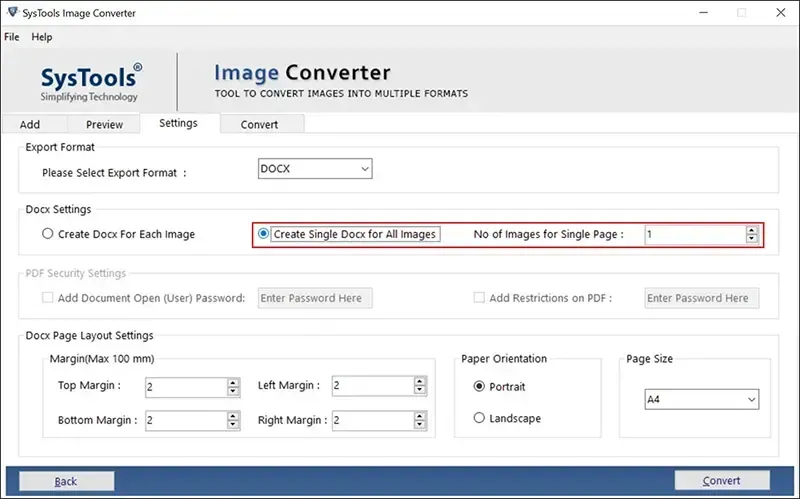800x499 pixels.
Task: Choose Landscape paper orientation
Action: [480, 418]
